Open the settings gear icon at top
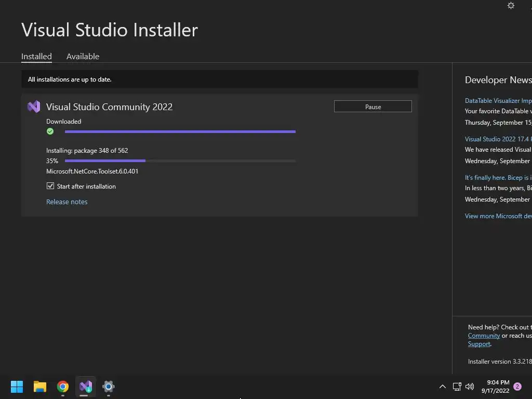The height and width of the screenshot is (399, 532). 511,5
